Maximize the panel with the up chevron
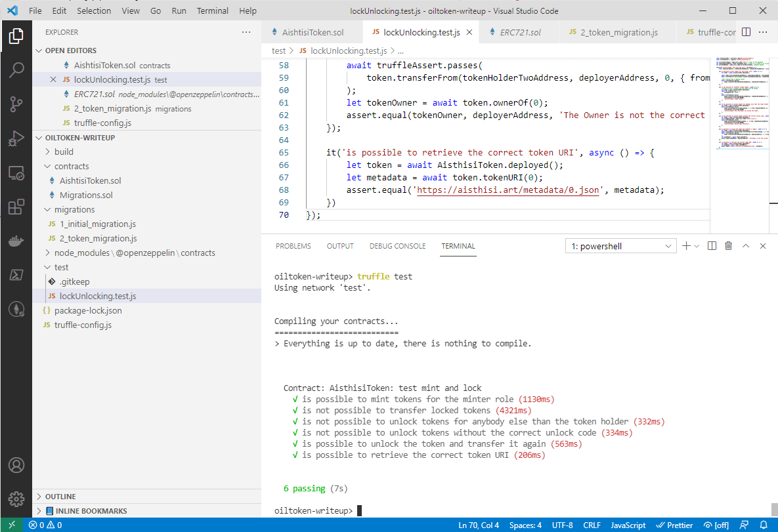The height and width of the screenshot is (532, 778). click(746, 246)
